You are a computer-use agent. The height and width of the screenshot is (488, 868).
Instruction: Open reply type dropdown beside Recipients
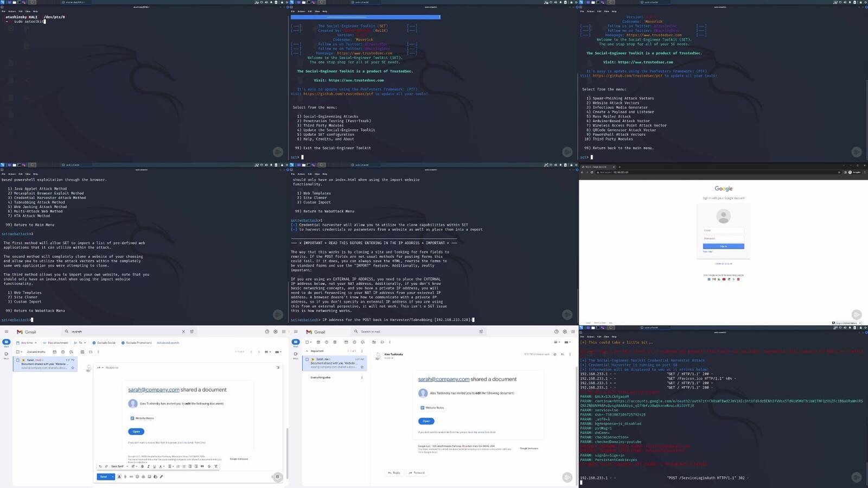point(100,367)
